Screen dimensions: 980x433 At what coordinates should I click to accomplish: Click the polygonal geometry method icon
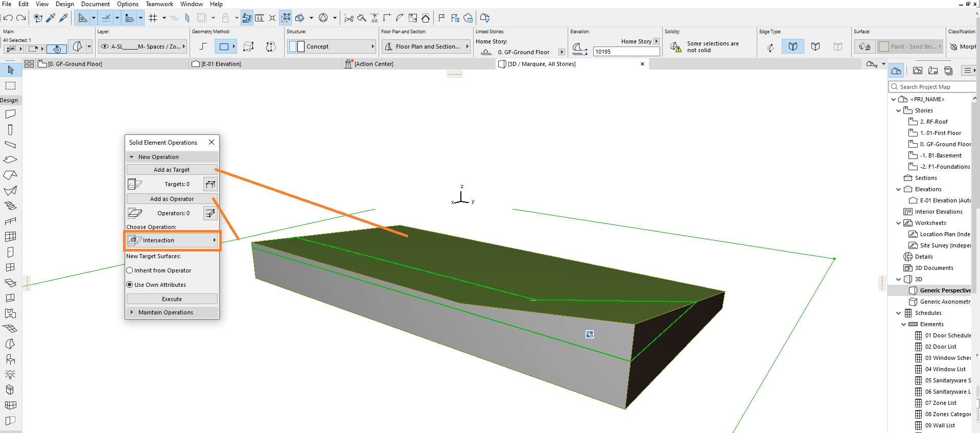pyautogui.click(x=203, y=47)
